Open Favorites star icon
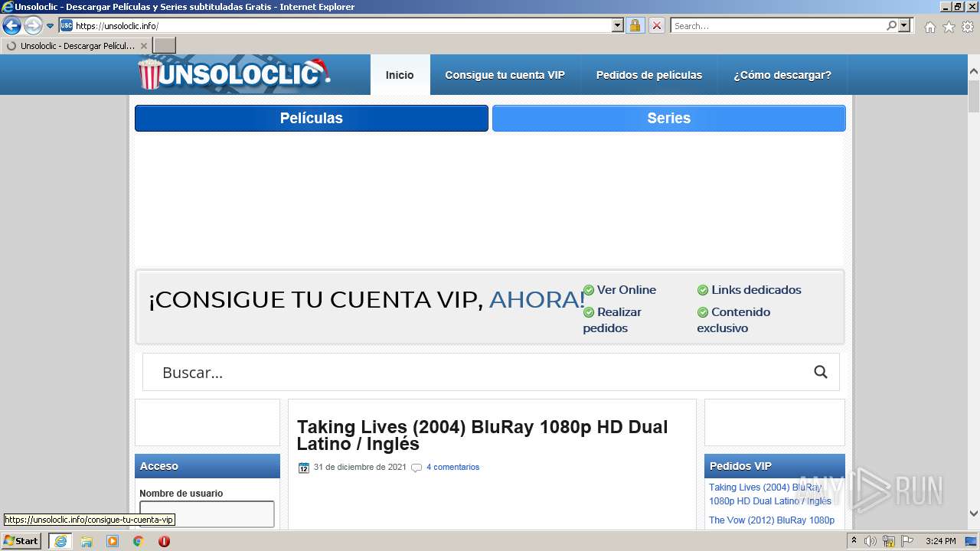The image size is (980, 551). tap(949, 27)
